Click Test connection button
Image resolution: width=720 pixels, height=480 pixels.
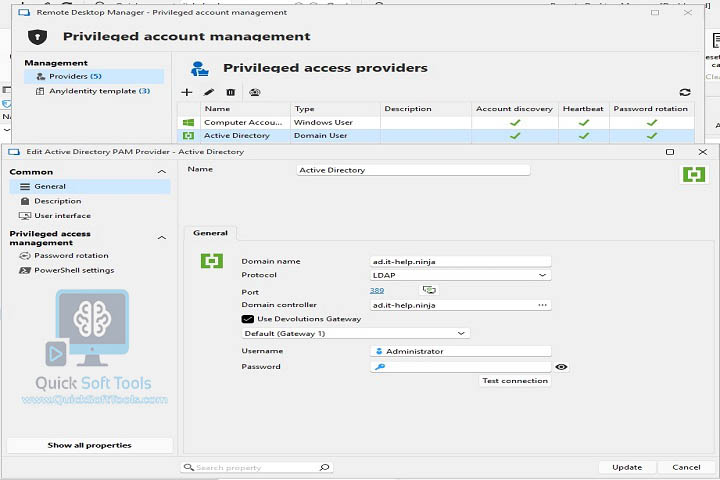tap(515, 381)
